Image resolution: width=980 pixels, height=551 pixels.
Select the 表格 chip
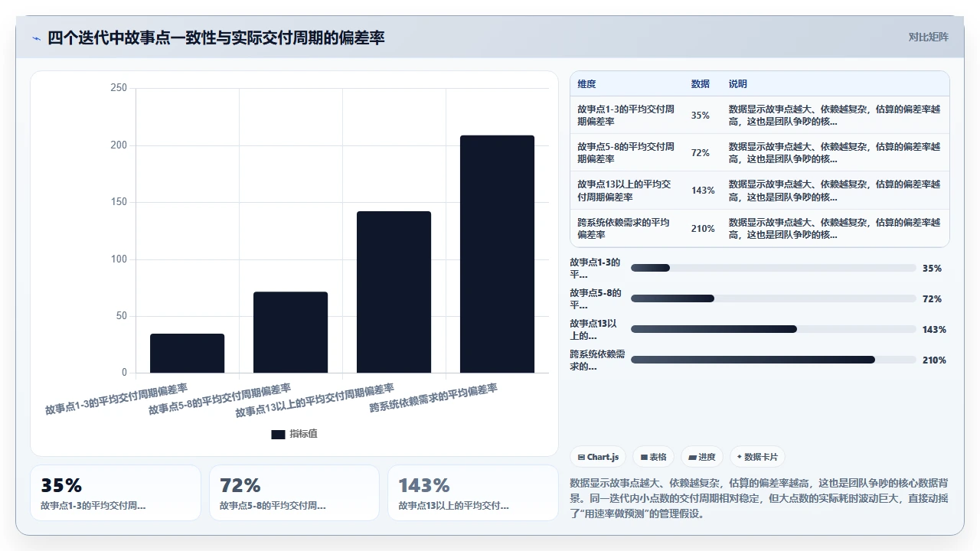tap(653, 457)
